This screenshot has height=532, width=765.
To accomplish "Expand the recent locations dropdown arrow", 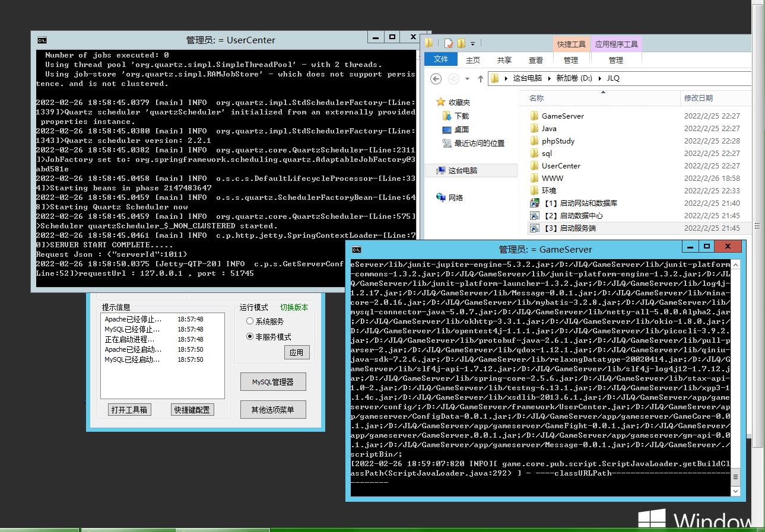I will 467,78.
